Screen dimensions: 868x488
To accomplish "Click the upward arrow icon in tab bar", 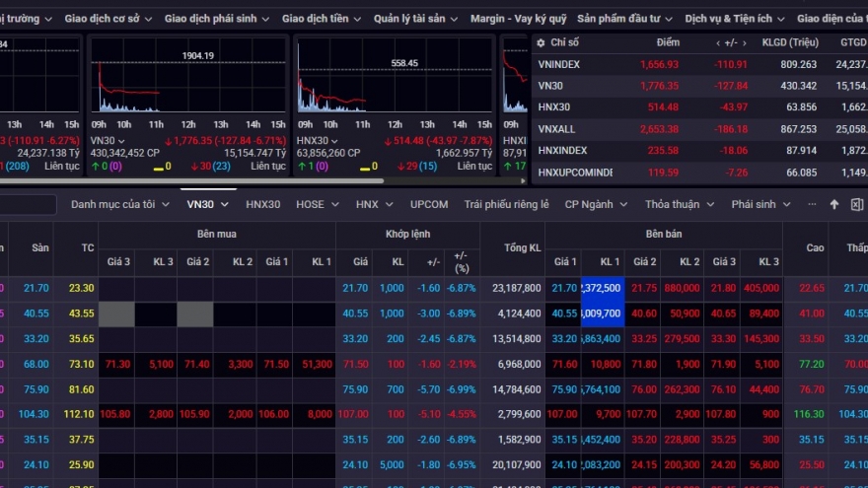I will [833, 204].
